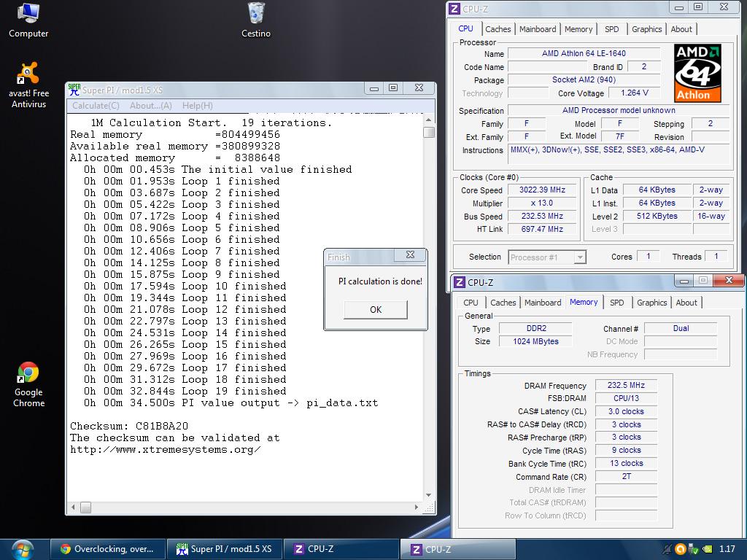
Task: Select Memory tab in upper CPU-Z
Action: [578, 29]
